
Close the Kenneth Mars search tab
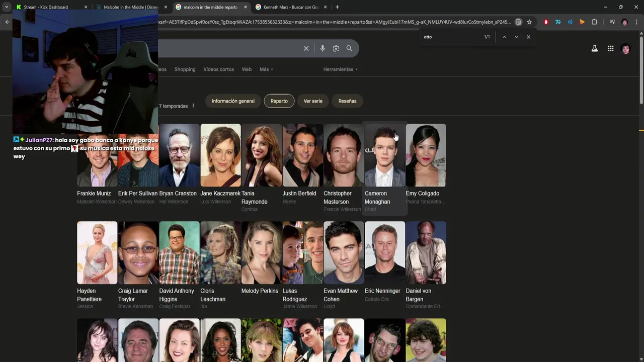point(326,7)
